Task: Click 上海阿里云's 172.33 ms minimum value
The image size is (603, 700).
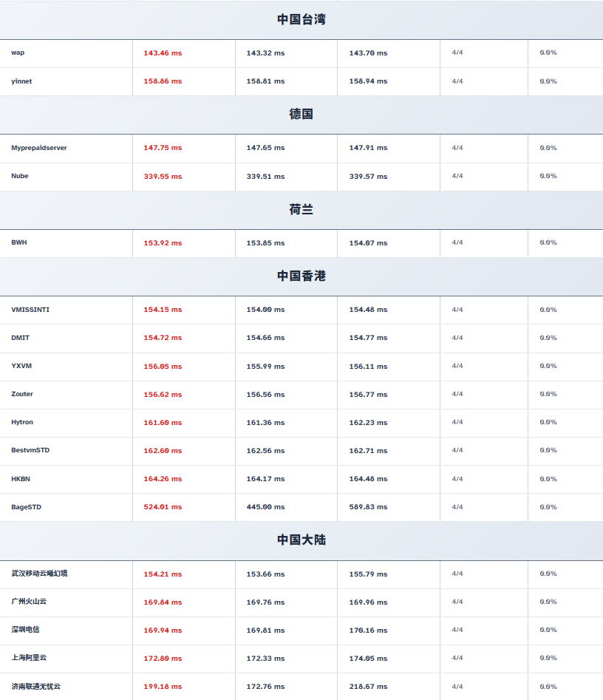Action: click(x=265, y=659)
